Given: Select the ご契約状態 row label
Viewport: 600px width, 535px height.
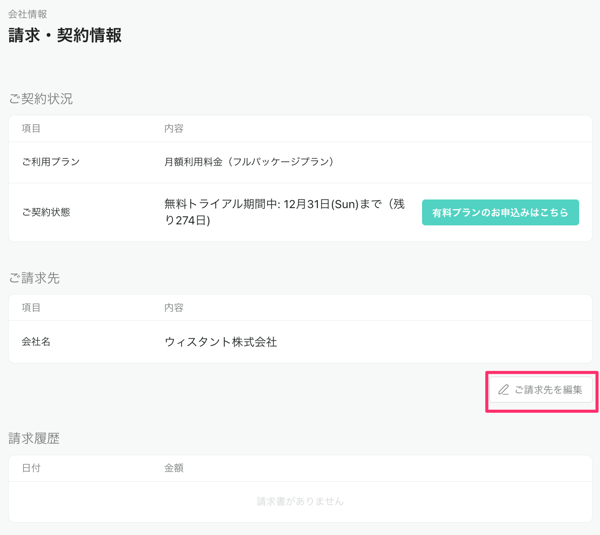Looking at the screenshot, I should [x=46, y=212].
